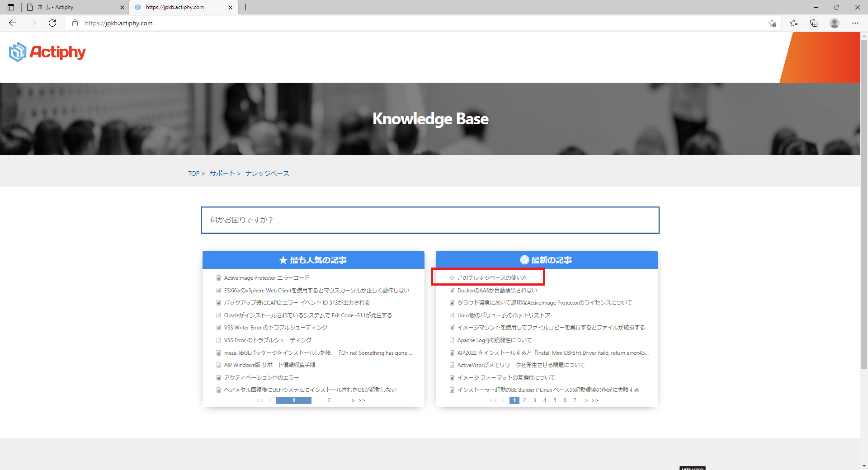Click next page arrow in latest articles
This screenshot has width=868, height=470.
[x=586, y=400]
